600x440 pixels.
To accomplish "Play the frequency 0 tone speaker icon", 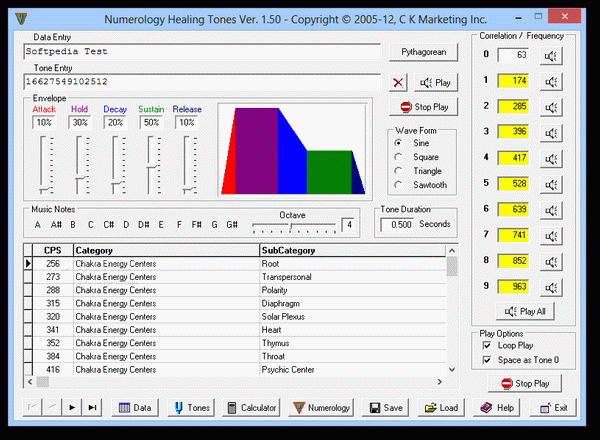I will [551, 56].
